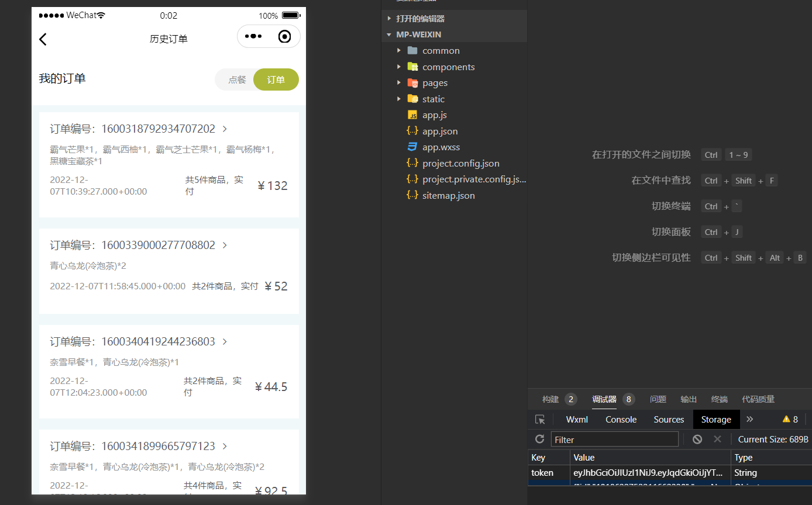
Task: Click order number 1600339000277708802 text
Action: point(159,245)
